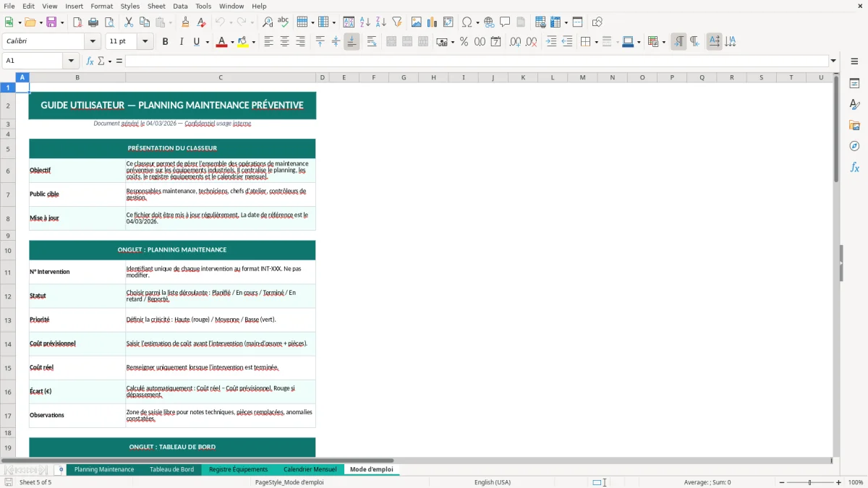Click Add Decimal Place icon

tap(515, 42)
